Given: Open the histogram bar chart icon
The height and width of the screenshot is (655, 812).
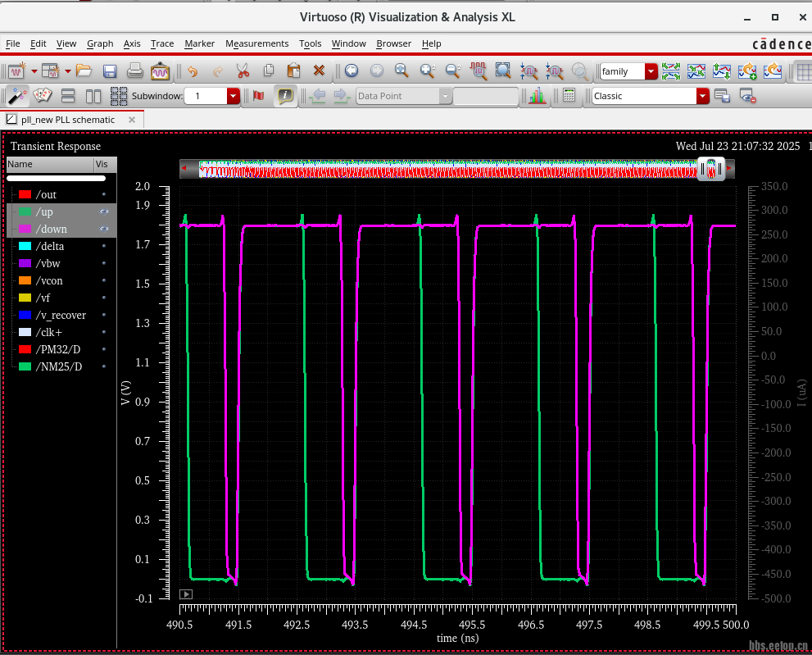Looking at the screenshot, I should (538, 96).
